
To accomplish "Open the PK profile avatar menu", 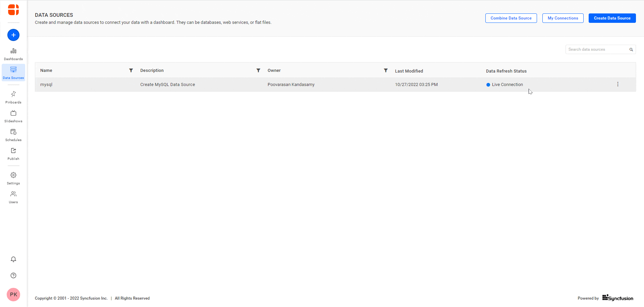I will tap(13, 295).
